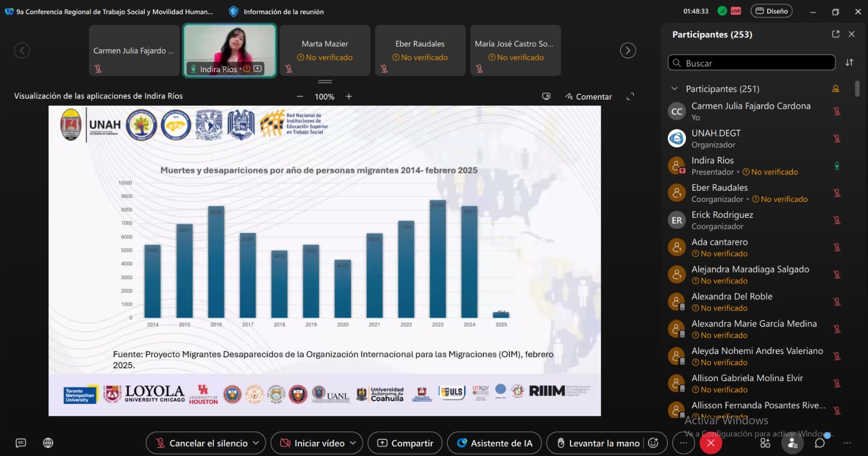Open video options dropdown arrow

[353, 443]
